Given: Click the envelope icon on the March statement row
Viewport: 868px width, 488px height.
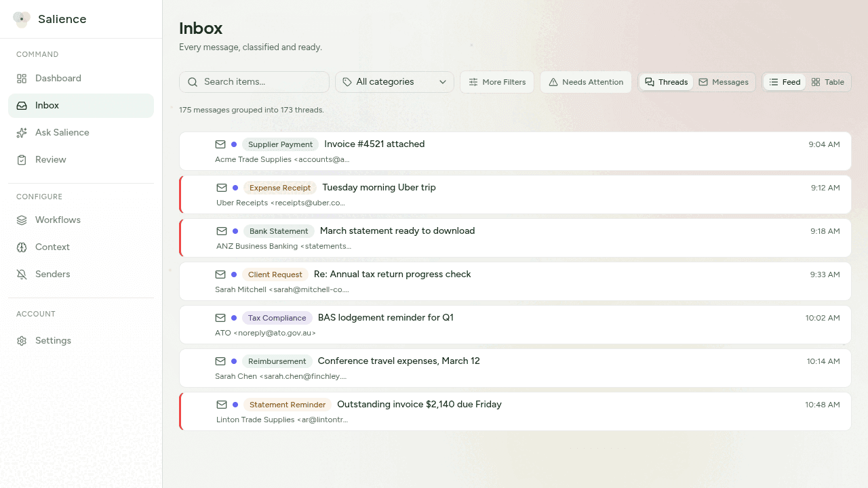Looking at the screenshot, I should pos(222,231).
